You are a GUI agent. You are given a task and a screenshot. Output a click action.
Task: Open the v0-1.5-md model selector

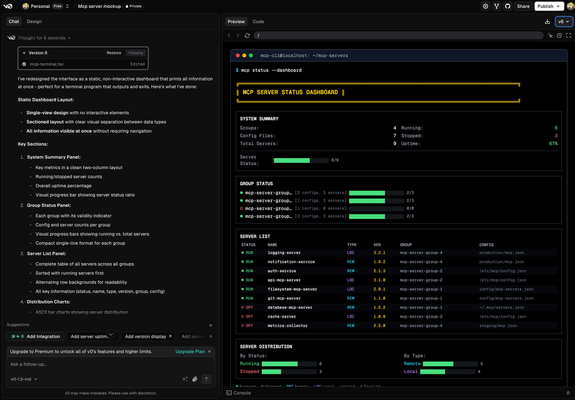[x=23, y=379]
